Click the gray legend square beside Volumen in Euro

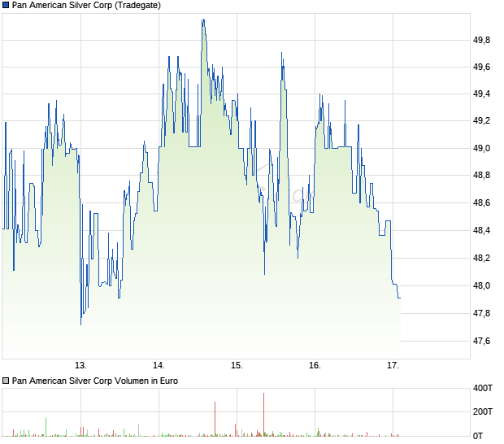tap(6, 381)
